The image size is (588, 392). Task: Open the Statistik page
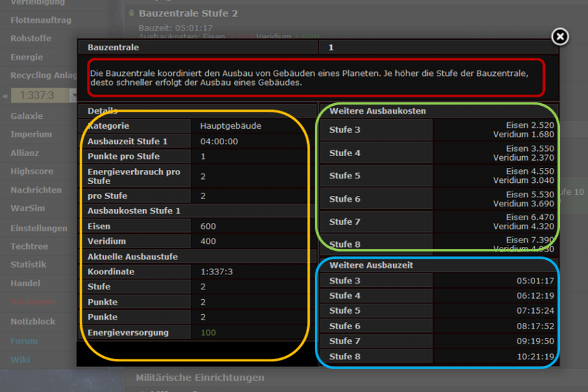[x=28, y=265]
